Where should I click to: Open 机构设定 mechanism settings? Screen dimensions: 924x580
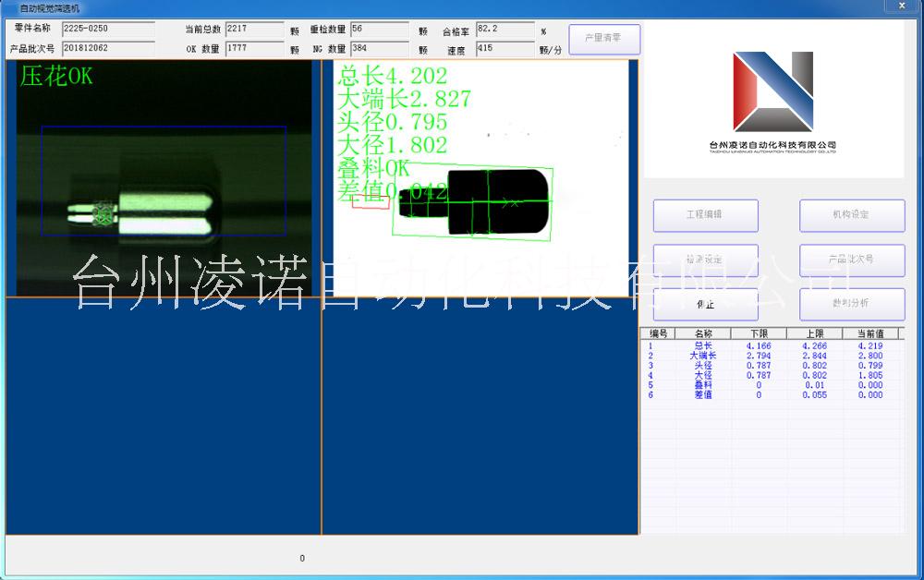pyautogui.click(x=851, y=215)
